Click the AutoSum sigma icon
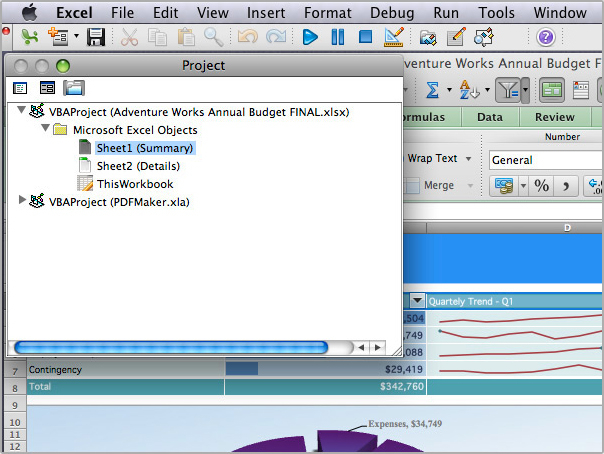Viewport: 604px width, 454px height. coord(433,90)
